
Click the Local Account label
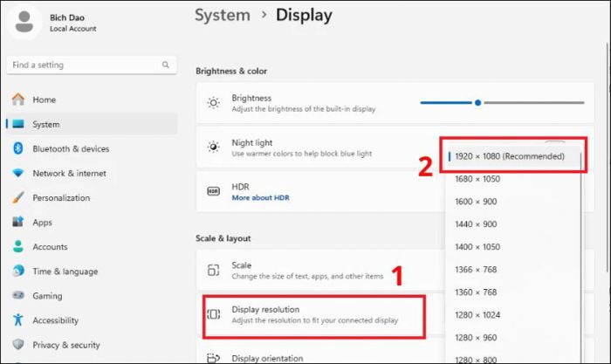tap(72, 29)
